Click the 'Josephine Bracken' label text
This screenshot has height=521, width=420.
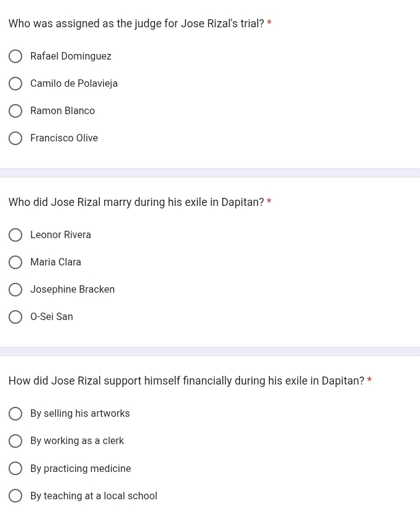(x=73, y=290)
